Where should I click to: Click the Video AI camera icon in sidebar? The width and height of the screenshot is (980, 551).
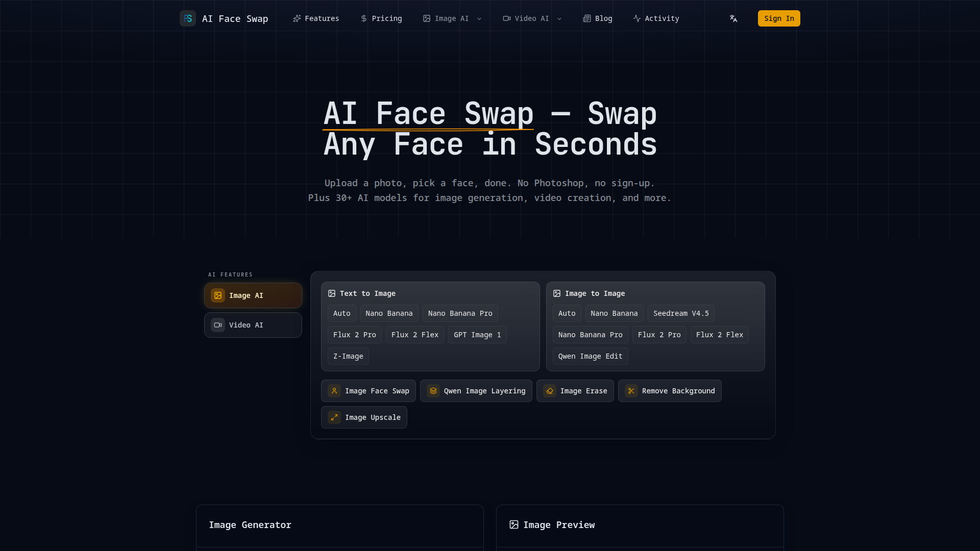click(x=218, y=325)
